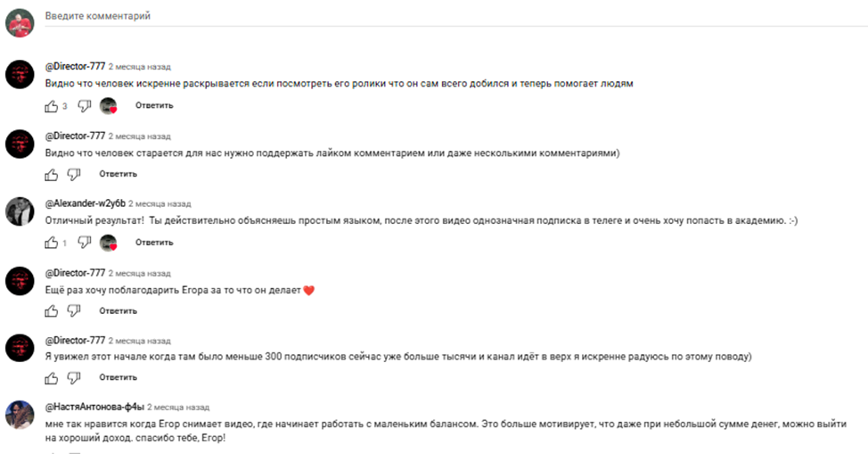This screenshot has height=454, width=868.
Task: Dislike the comment about поддержать лайком
Action: (x=74, y=175)
